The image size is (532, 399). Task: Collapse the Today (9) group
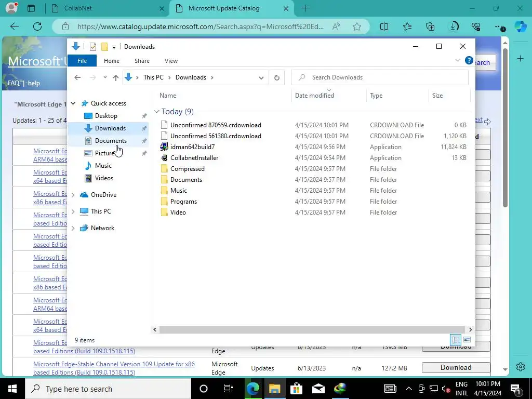tap(156, 112)
